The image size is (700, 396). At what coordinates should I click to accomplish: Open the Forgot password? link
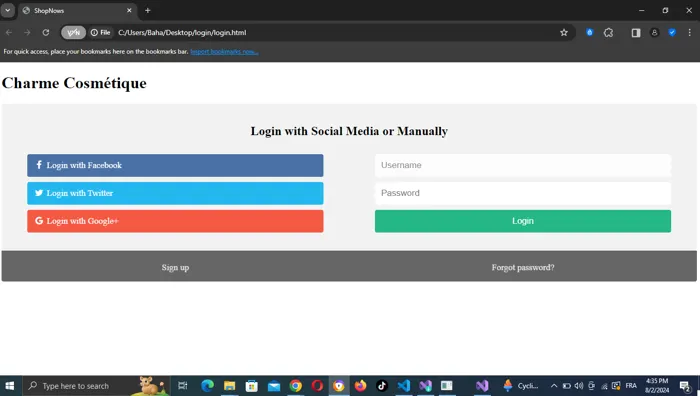[523, 267]
